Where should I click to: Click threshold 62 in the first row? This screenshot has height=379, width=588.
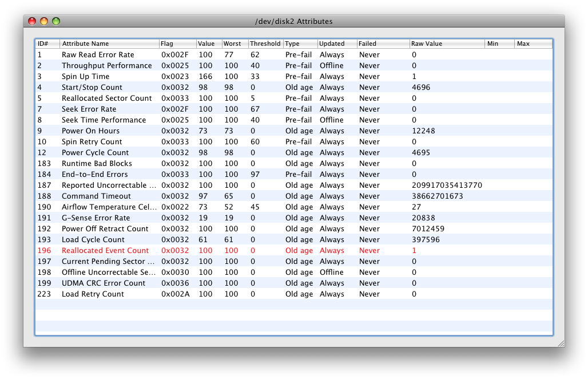click(255, 55)
